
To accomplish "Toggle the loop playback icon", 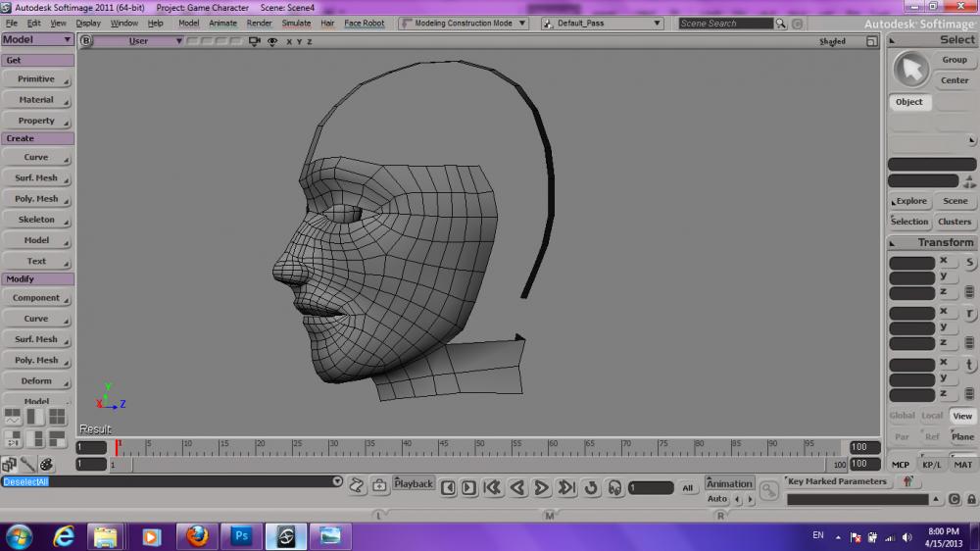I will pos(591,487).
